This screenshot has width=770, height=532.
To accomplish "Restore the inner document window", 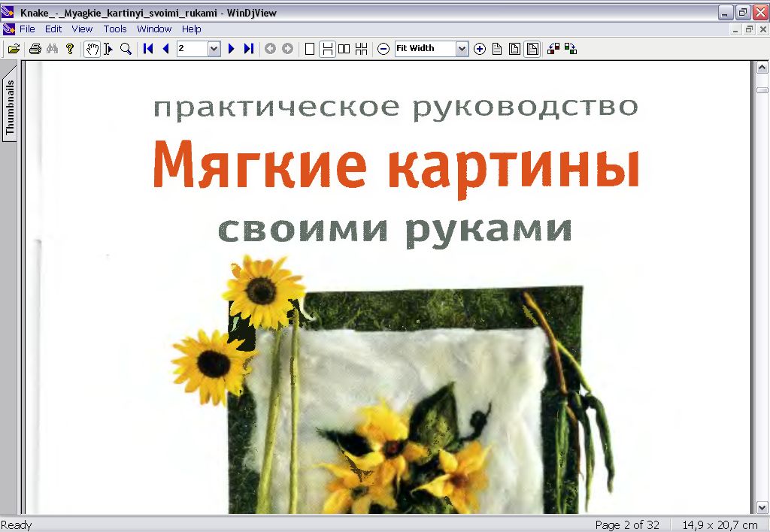I will point(749,29).
